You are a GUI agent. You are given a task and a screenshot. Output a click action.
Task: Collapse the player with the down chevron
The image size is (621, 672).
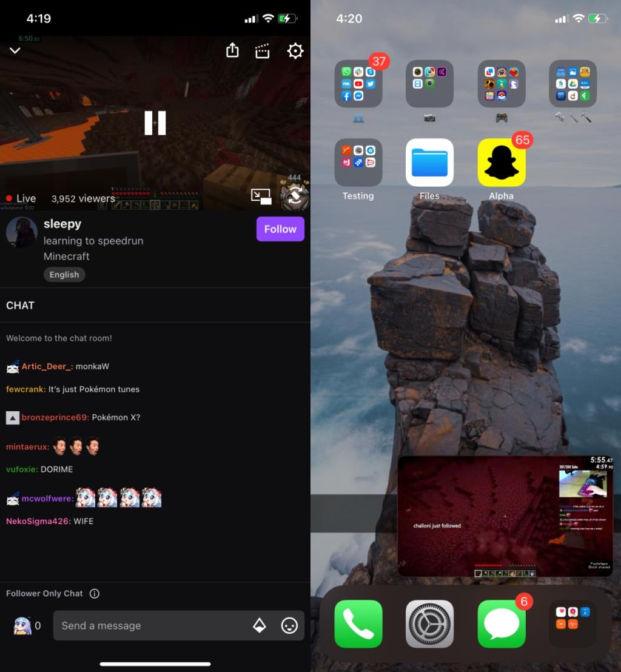(15, 51)
